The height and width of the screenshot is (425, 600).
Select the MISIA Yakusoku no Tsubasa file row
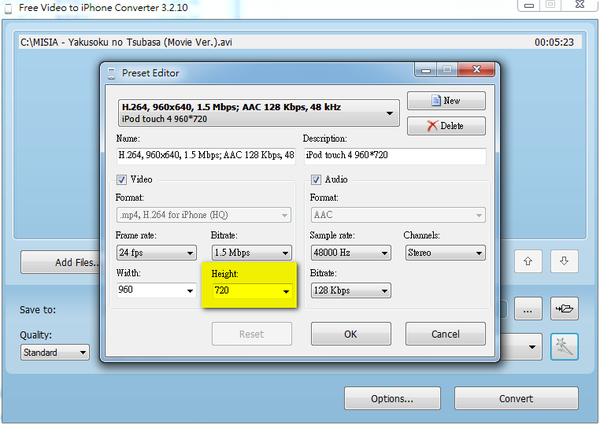(x=300, y=42)
